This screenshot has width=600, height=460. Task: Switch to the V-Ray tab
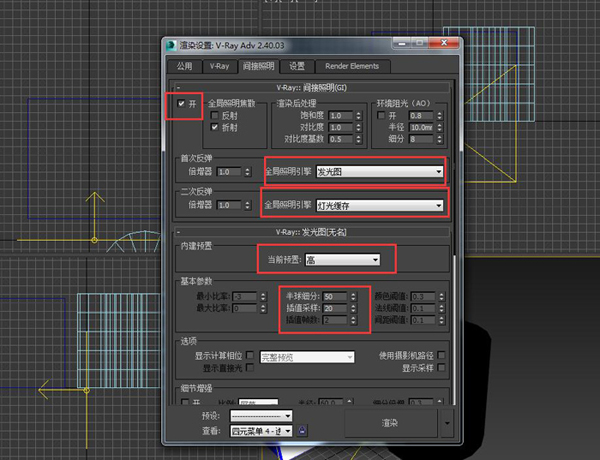pyautogui.click(x=219, y=66)
